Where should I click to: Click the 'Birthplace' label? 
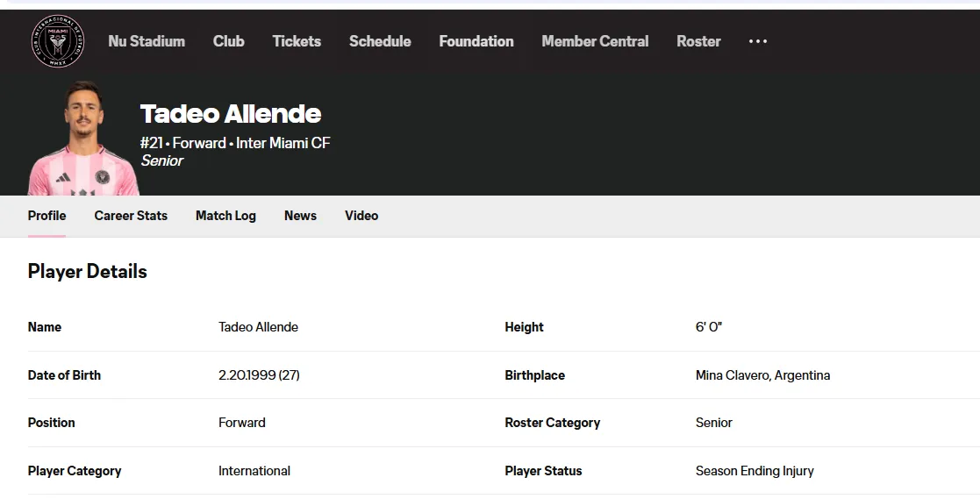pos(535,375)
